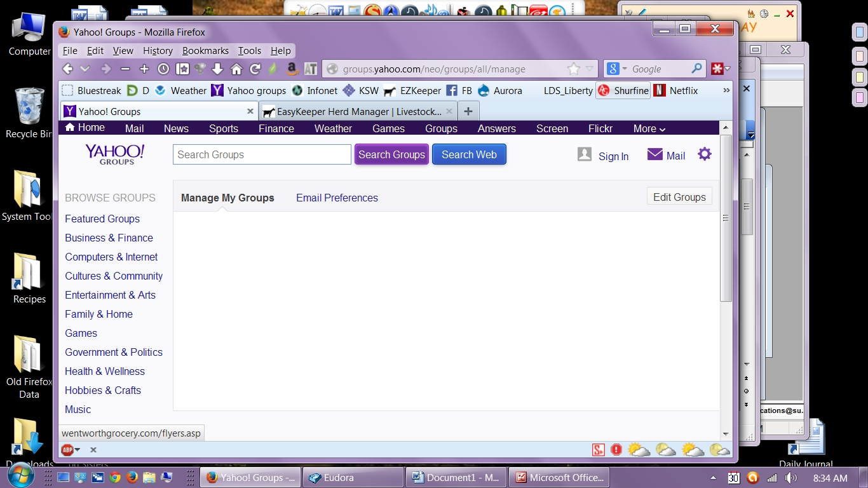Open downloads arrow icon in toolbar
Viewport: 868px width, 488px height.
(217, 69)
